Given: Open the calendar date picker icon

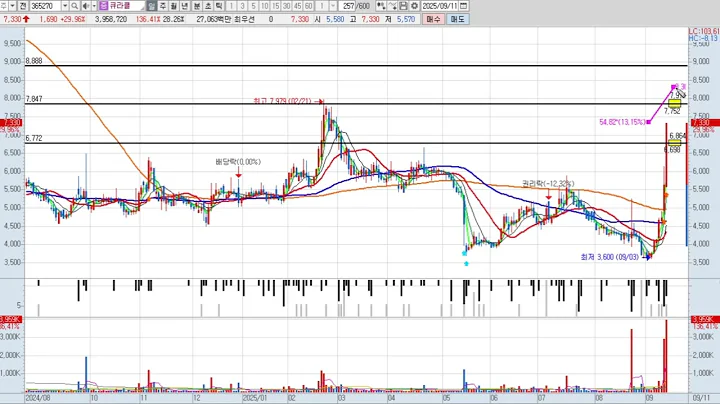Looking at the screenshot, I should pyautogui.click(x=464, y=6).
